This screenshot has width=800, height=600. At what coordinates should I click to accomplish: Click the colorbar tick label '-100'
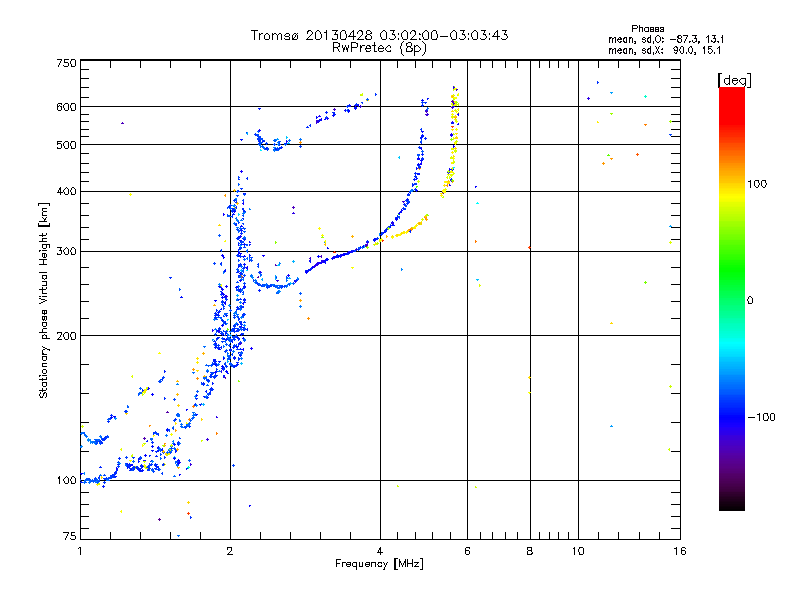(x=762, y=417)
